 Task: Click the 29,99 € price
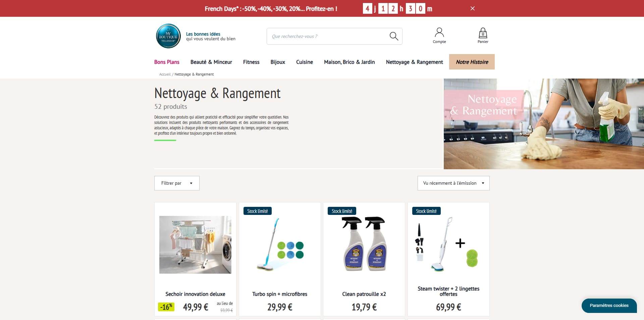pyautogui.click(x=280, y=307)
